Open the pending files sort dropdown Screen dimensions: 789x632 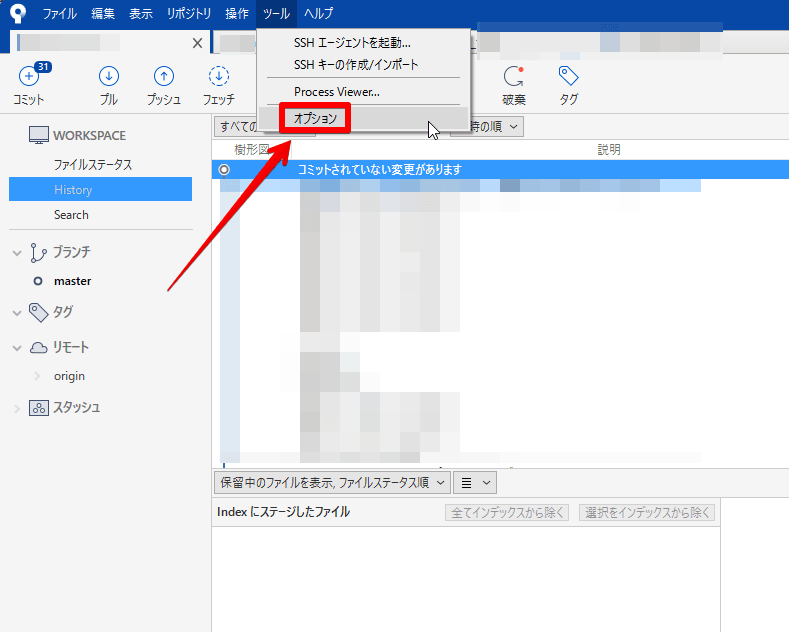(x=332, y=482)
